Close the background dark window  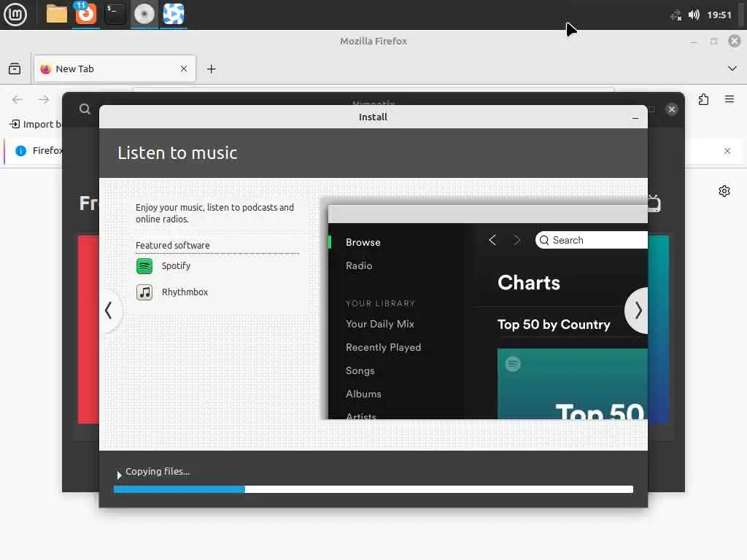click(672, 109)
